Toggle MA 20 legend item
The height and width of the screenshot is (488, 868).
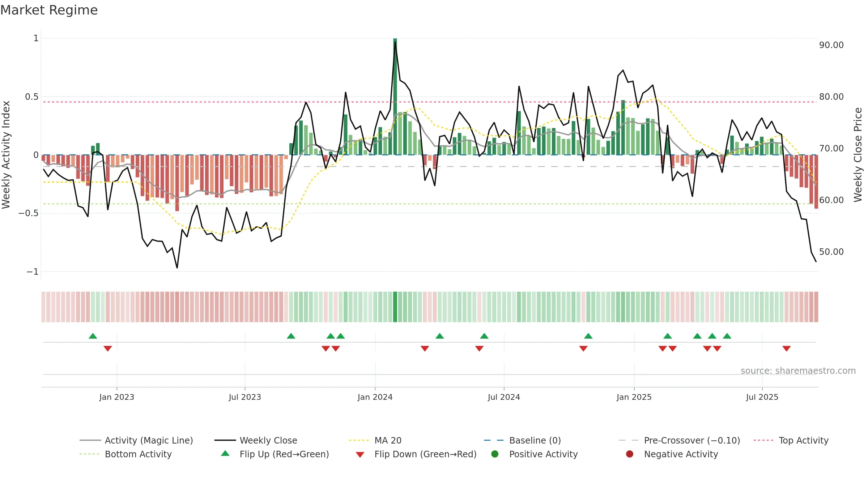pyautogui.click(x=375, y=440)
